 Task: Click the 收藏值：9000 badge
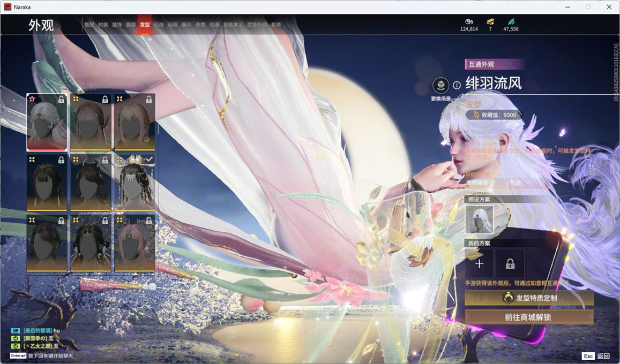495,115
